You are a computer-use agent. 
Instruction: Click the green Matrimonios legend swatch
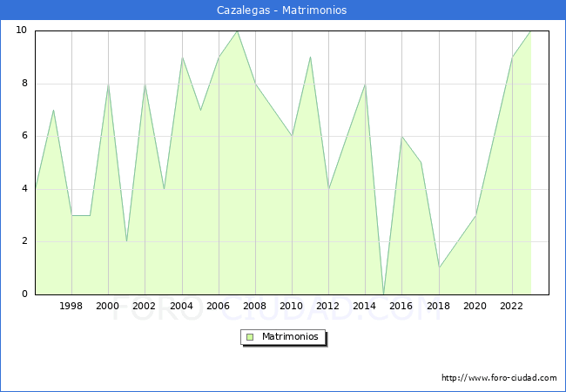point(250,337)
